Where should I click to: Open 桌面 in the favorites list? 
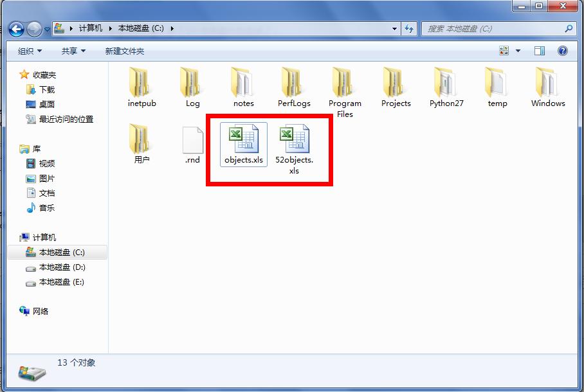click(47, 105)
